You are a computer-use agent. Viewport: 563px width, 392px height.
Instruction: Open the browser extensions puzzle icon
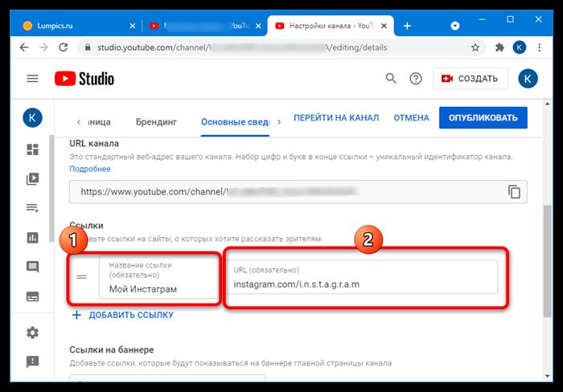(x=499, y=47)
